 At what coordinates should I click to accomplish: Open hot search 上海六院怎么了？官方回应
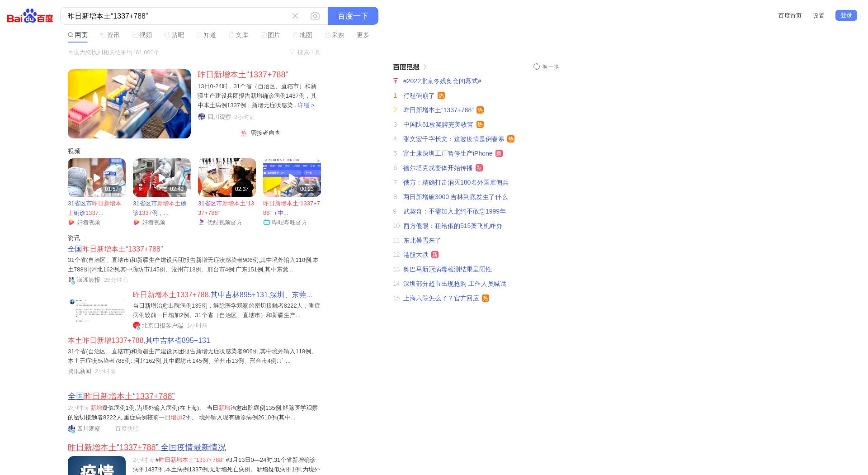[x=441, y=298]
